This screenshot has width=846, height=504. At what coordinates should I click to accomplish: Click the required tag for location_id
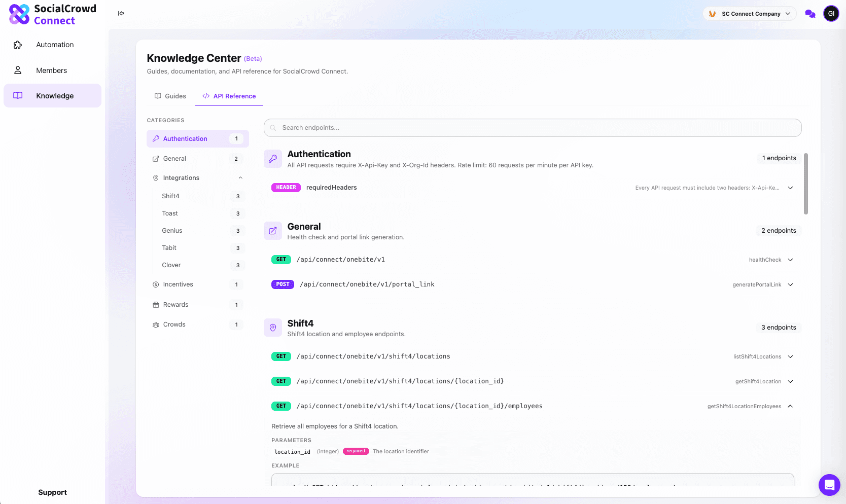[356, 451]
